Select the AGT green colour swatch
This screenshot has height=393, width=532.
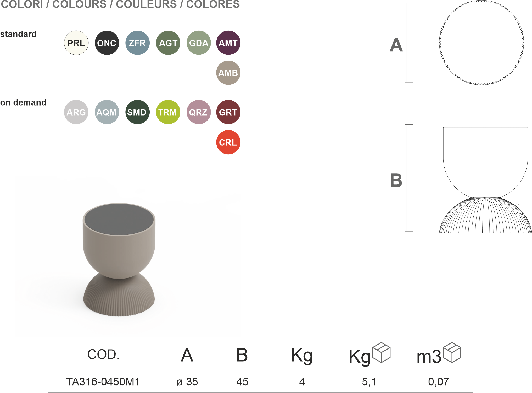pos(168,43)
